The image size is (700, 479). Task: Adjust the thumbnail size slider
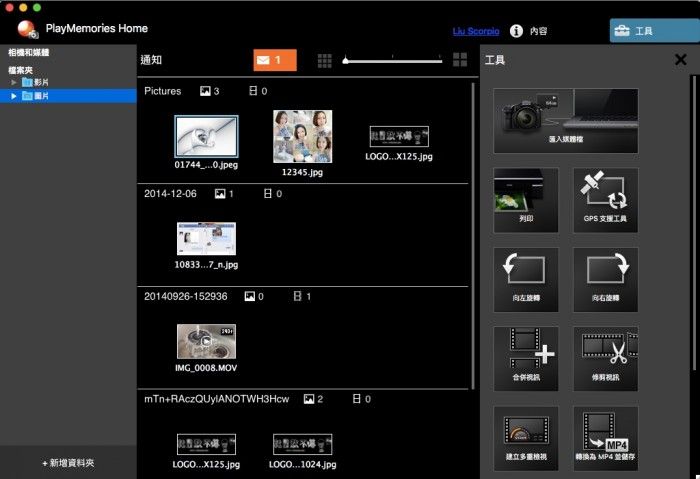345,61
